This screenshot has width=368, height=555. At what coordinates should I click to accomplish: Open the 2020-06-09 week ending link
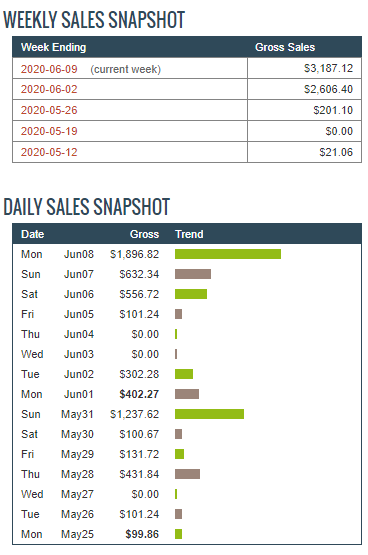(x=49, y=69)
